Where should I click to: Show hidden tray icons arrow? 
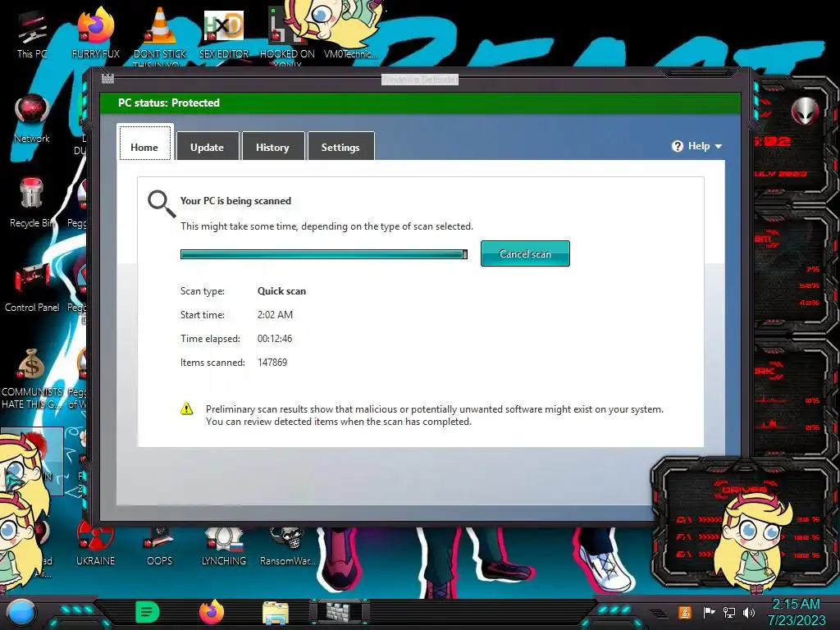[659, 614]
